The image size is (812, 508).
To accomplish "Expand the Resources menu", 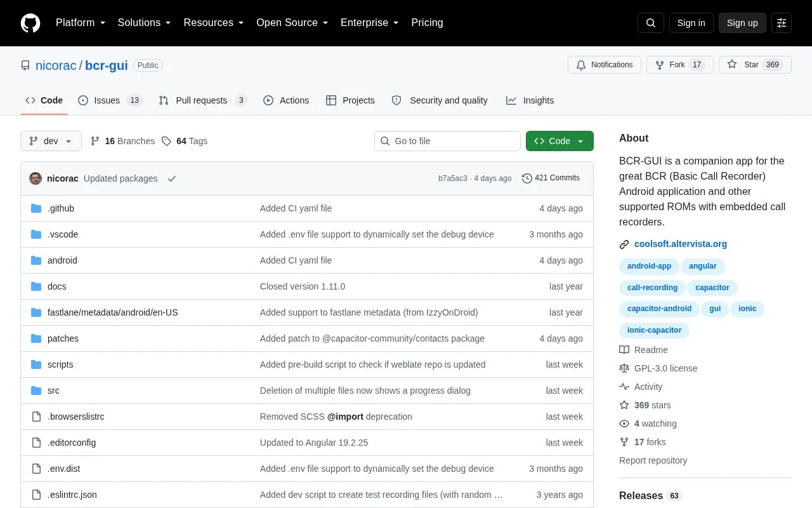I will tap(214, 23).
